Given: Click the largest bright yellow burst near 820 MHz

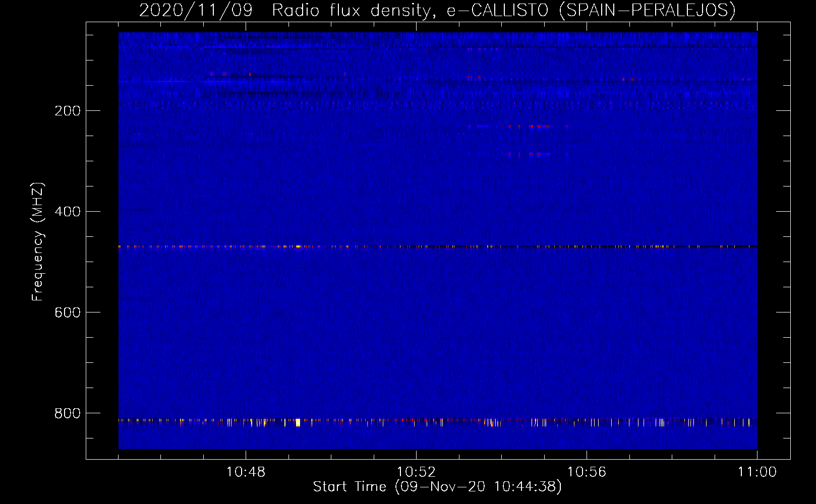Looking at the screenshot, I should pyautogui.click(x=298, y=422).
